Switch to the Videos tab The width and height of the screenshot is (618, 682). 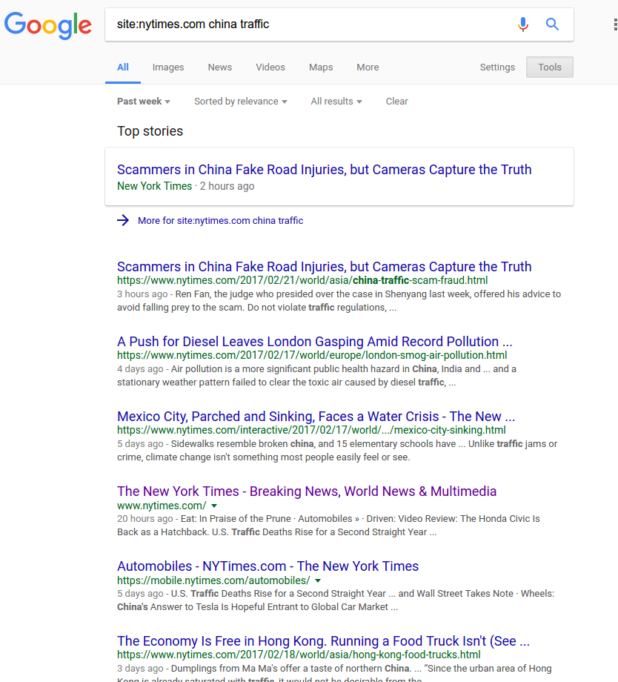tap(270, 67)
